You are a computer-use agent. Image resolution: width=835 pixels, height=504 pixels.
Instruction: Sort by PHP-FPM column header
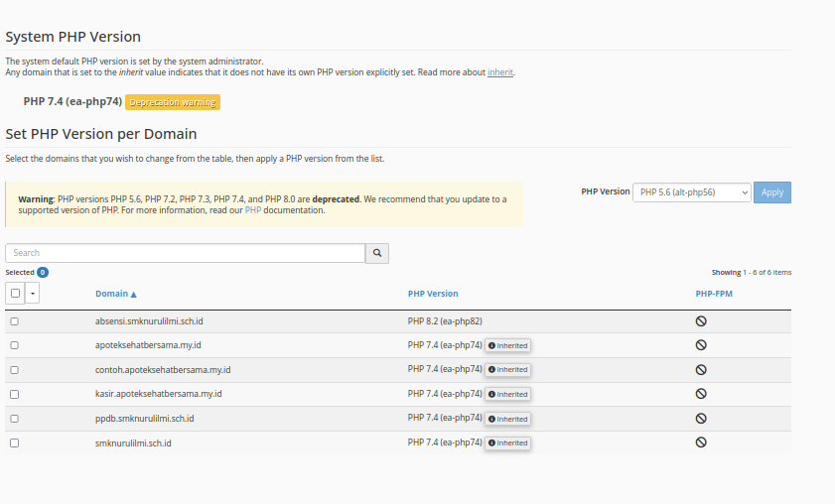pyautogui.click(x=714, y=294)
